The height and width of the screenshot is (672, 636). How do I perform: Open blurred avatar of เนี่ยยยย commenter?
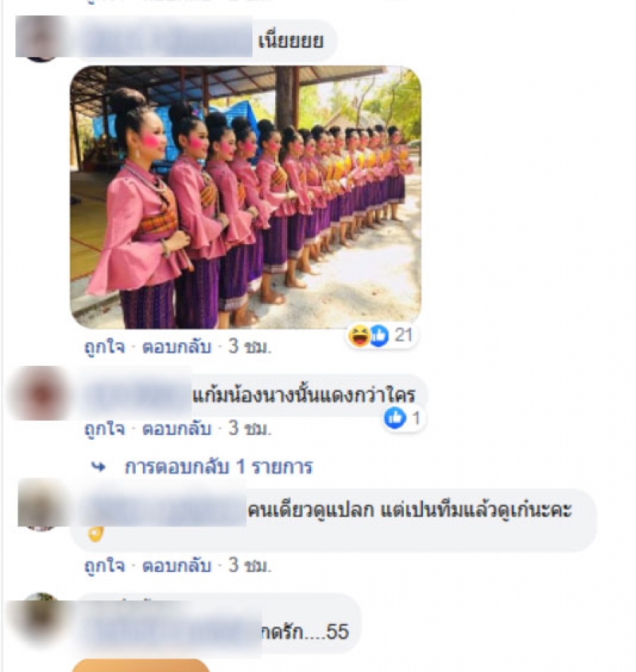point(41,37)
